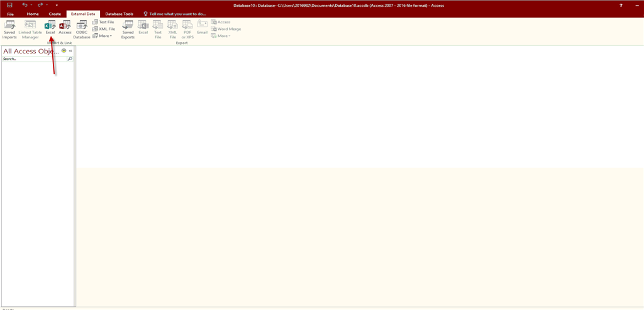Import an XML File
644x310 pixels.
[104, 29]
